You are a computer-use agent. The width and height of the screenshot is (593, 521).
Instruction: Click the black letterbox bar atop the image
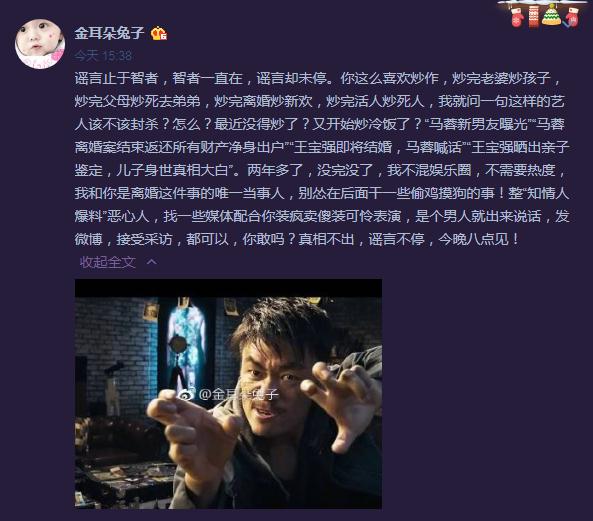pyautogui.click(x=228, y=288)
